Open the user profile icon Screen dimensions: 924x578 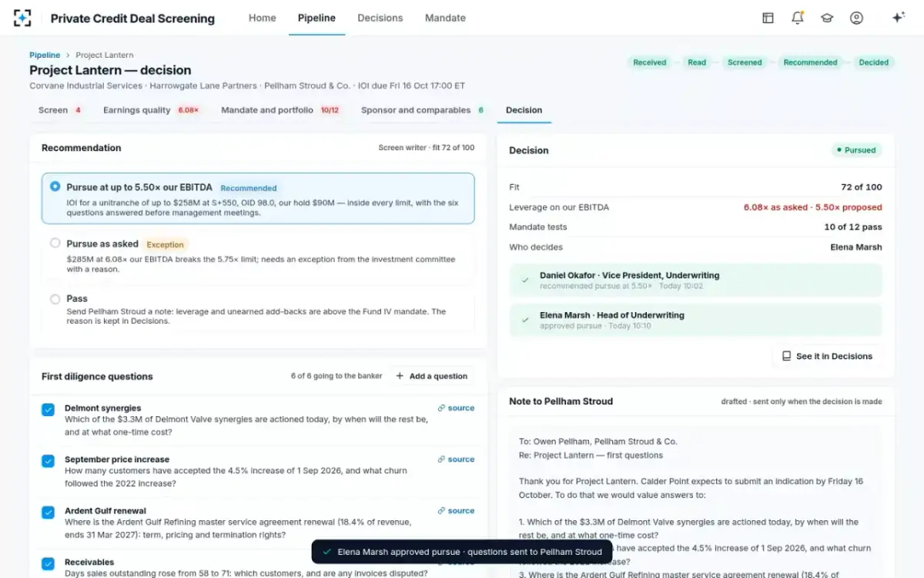tap(856, 18)
